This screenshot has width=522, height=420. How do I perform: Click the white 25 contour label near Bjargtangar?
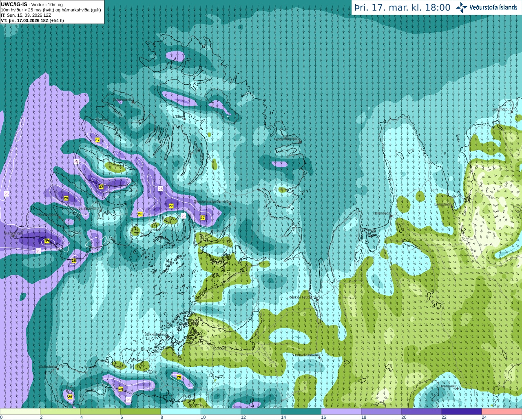click(38, 251)
